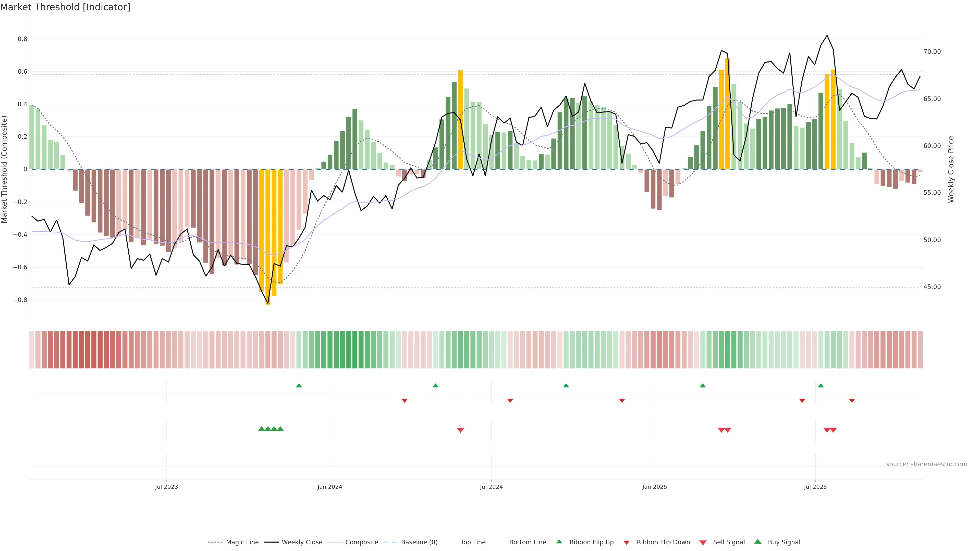Click last ribbon flip down marker after Jul 2025
The width and height of the screenshot is (980, 551).
point(852,400)
